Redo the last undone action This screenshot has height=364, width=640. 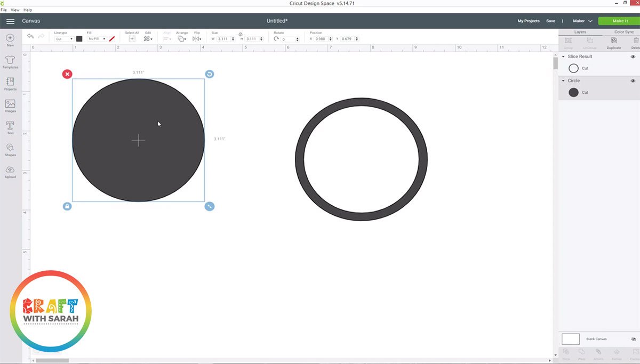click(x=41, y=36)
